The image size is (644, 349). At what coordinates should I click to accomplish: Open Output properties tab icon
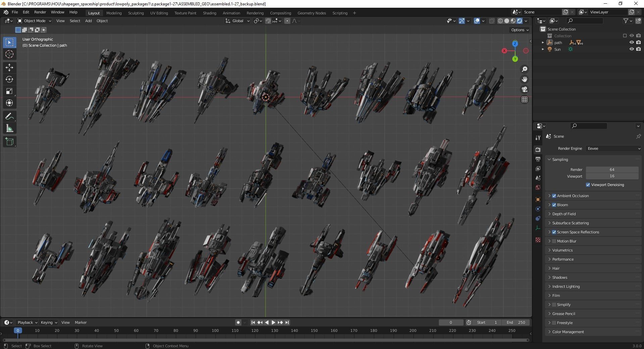click(x=538, y=159)
